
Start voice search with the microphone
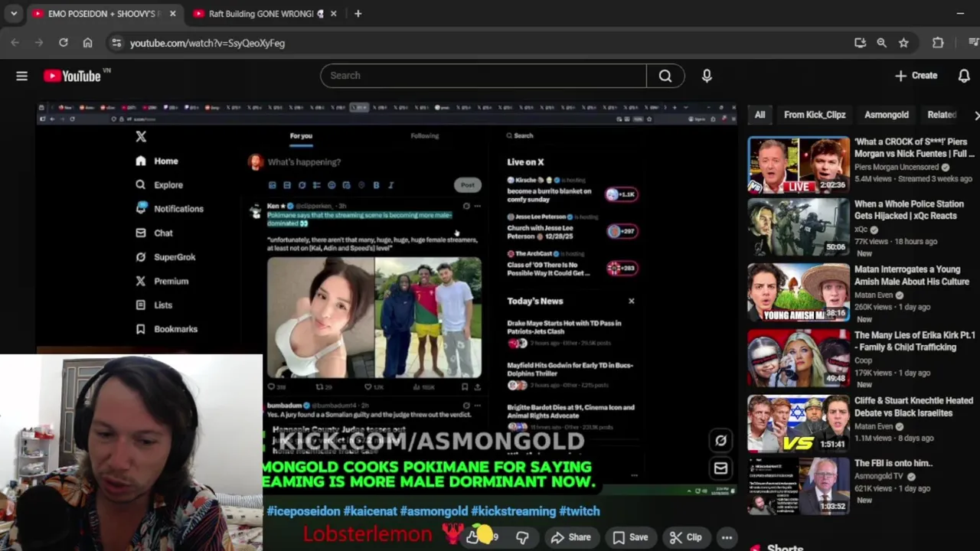pyautogui.click(x=707, y=76)
